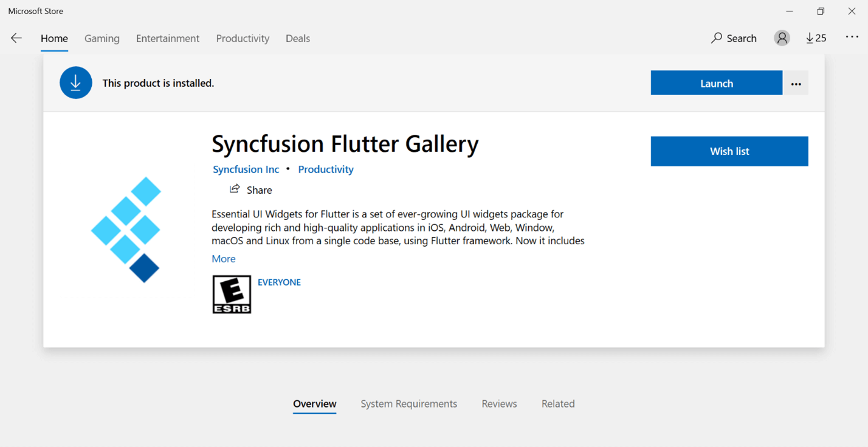
Task: View the Reviews section
Action: point(499,404)
